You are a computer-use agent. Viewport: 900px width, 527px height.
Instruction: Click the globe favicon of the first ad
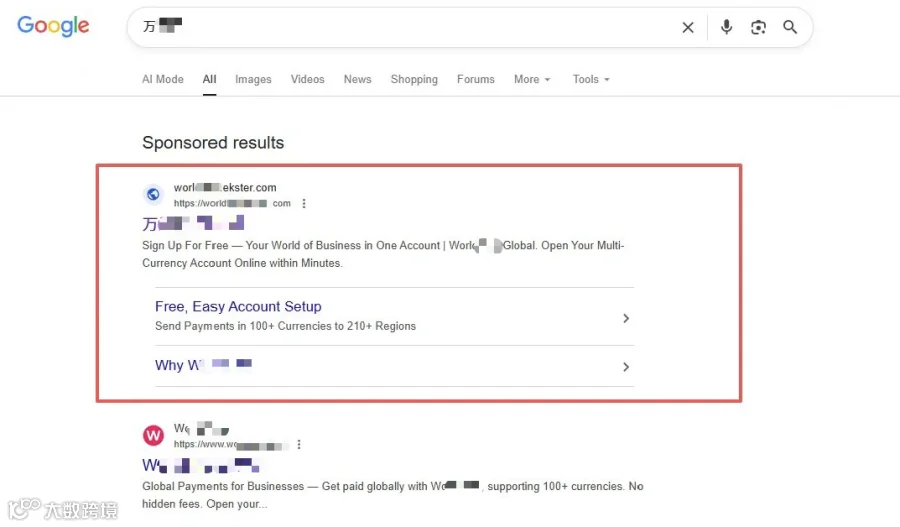[153, 195]
